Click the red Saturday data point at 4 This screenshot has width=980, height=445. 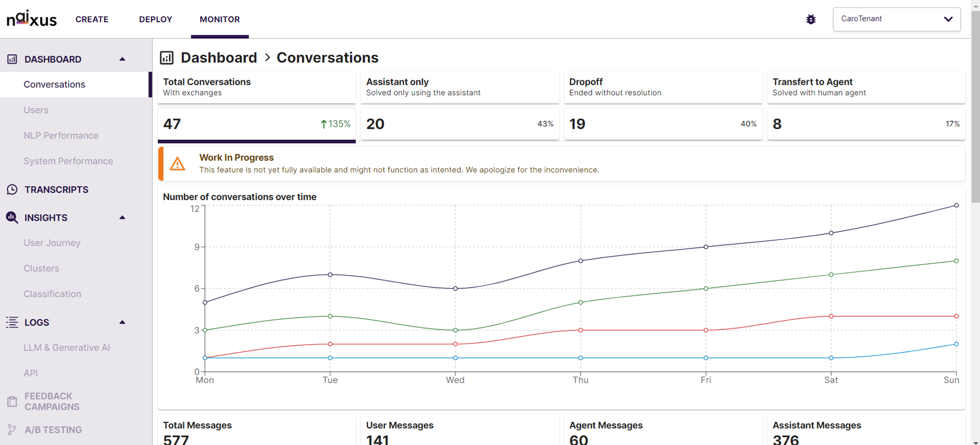tap(831, 316)
